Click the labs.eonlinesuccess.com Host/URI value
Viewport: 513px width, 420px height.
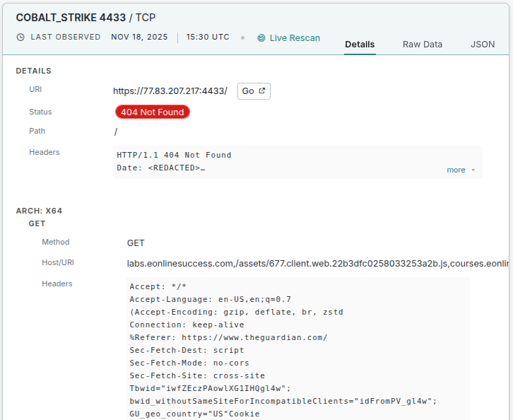pos(318,264)
